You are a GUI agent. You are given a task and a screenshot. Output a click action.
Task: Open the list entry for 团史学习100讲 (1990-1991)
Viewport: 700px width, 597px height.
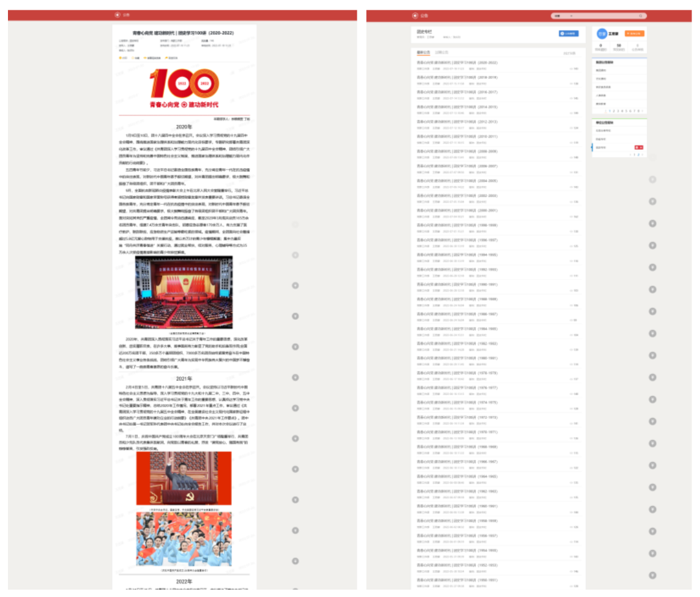tap(457, 284)
